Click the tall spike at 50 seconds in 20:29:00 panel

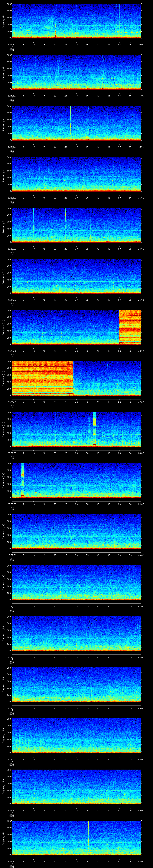click(120, 19)
